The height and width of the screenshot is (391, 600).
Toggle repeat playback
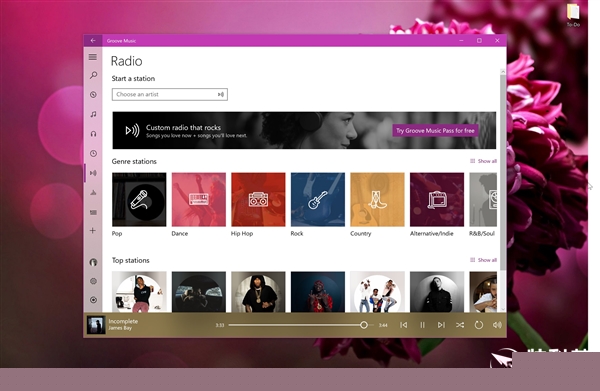478,325
